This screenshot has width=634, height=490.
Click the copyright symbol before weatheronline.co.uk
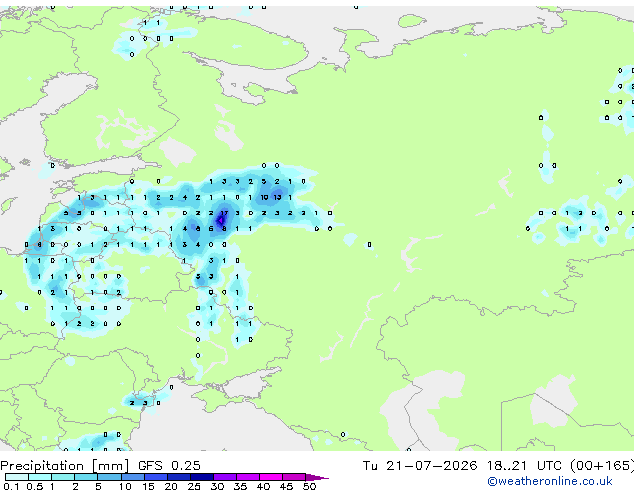[492, 482]
